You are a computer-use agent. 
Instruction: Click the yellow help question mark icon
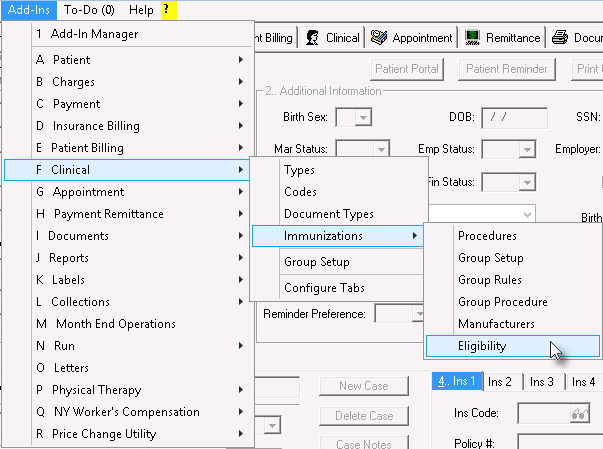pyautogui.click(x=169, y=10)
